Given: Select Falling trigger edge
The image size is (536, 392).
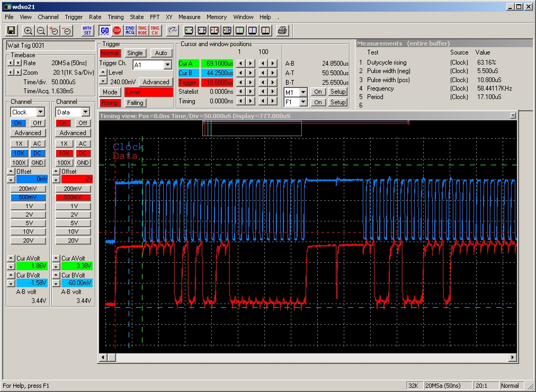Looking at the screenshot, I should [135, 103].
